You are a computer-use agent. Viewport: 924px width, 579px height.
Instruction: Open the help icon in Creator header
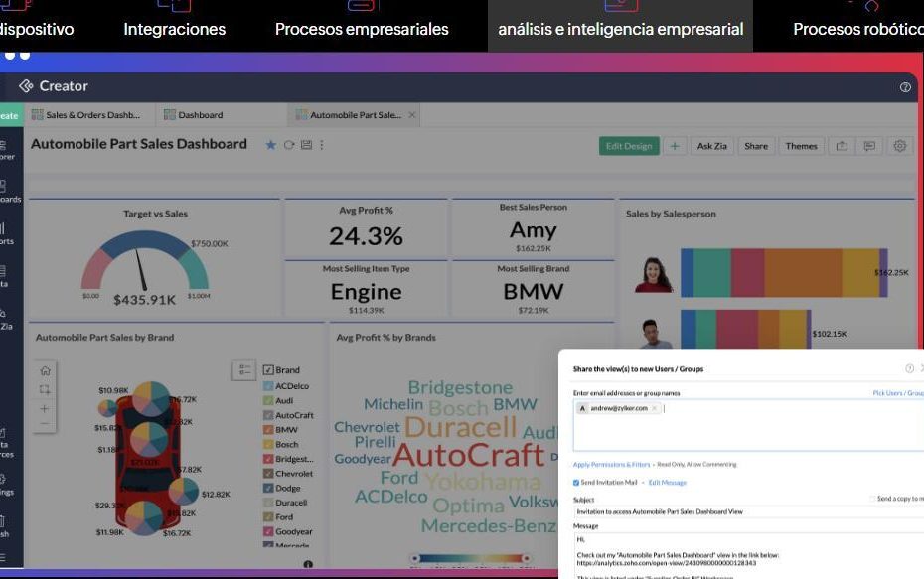point(905,87)
